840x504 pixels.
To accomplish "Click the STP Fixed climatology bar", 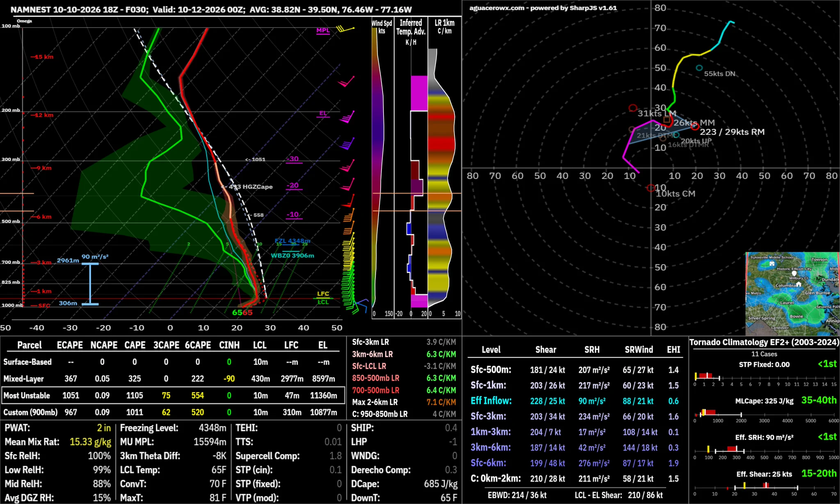I will [x=765, y=376].
